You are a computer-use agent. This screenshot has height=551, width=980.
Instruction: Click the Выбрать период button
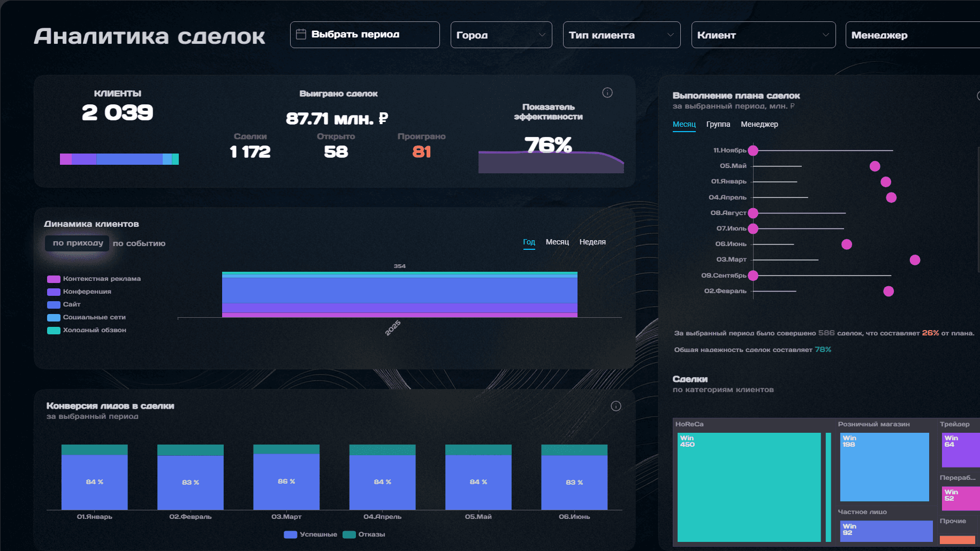(x=364, y=35)
